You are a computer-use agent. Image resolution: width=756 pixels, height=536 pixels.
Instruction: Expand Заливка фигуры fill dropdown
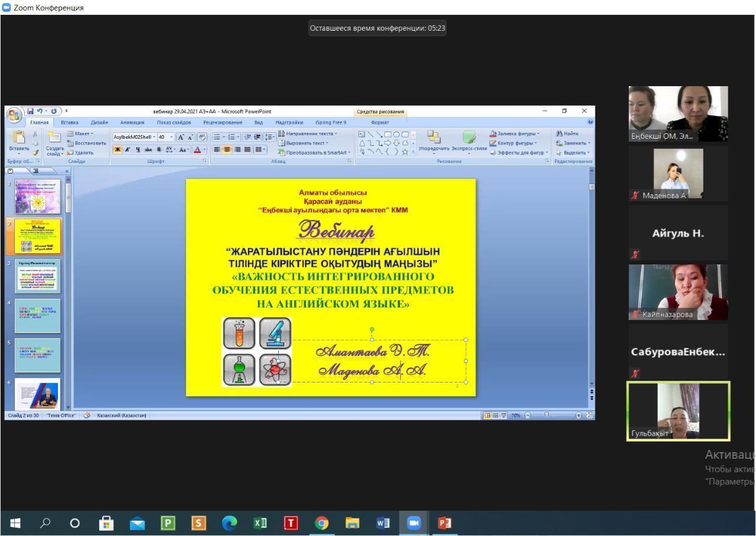click(515, 134)
